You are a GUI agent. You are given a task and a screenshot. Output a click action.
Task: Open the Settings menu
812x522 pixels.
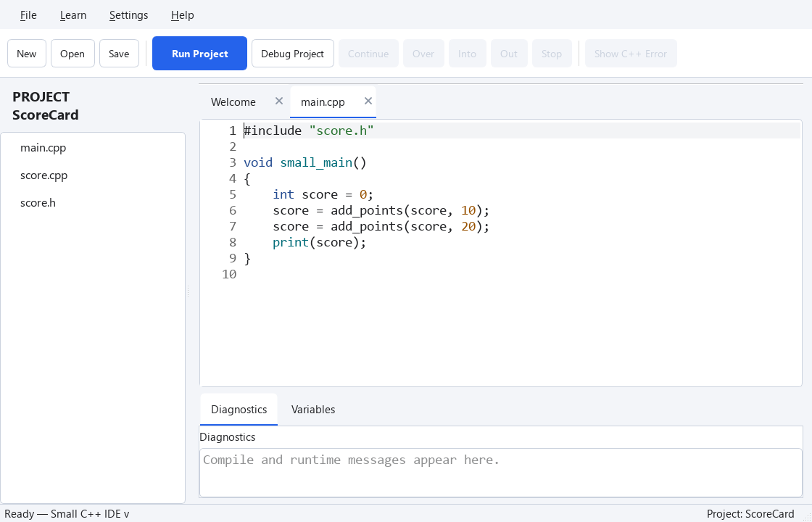point(128,15)
